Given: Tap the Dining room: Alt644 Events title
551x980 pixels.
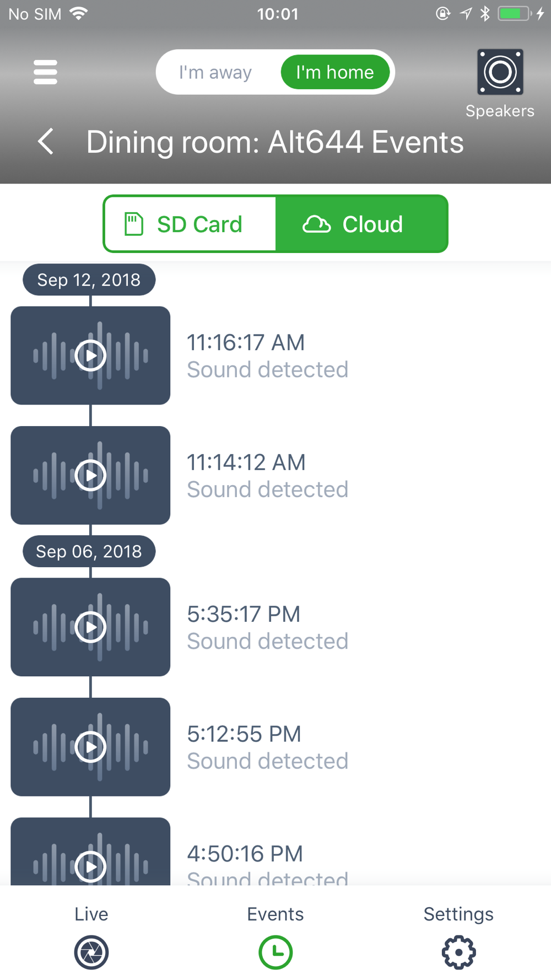Looking at the screenshot, I should (275, 142).
